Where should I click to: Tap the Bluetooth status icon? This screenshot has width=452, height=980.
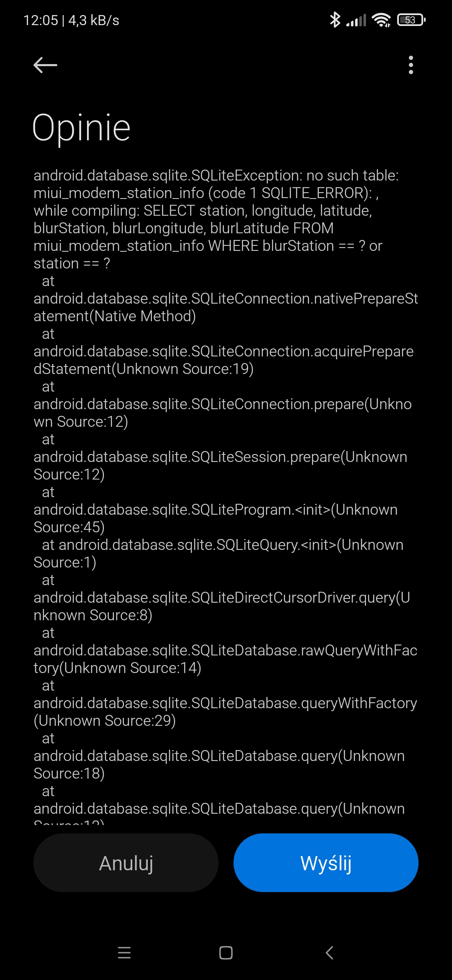pos(335,20)
